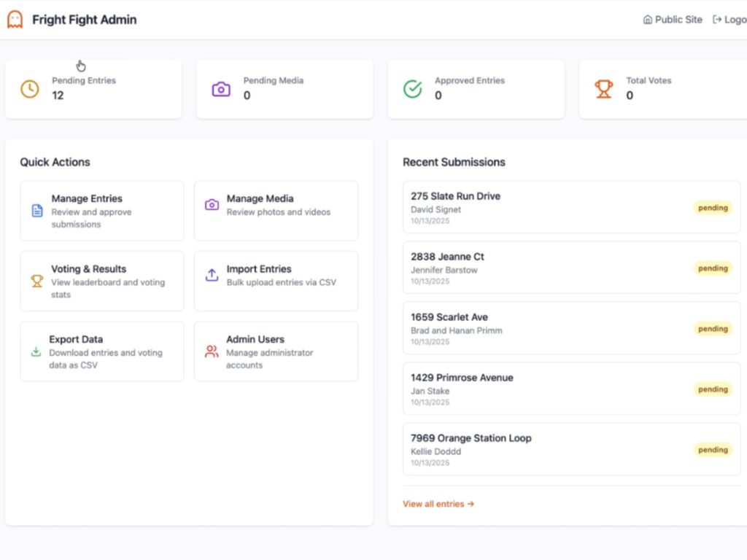747x560 pixels.
Task: Open Voting & Results quick action
Action: [x=102, y=281]
